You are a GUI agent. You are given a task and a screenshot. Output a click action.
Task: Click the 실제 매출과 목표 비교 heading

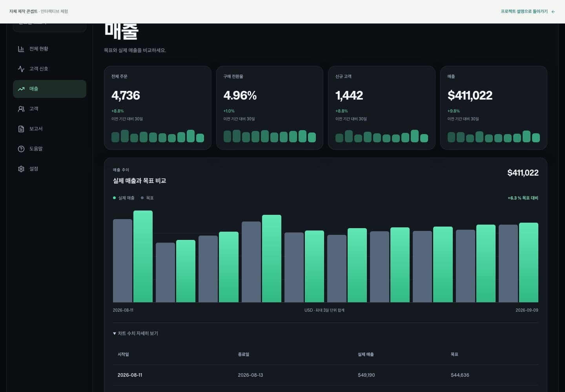tap(139, 181)
